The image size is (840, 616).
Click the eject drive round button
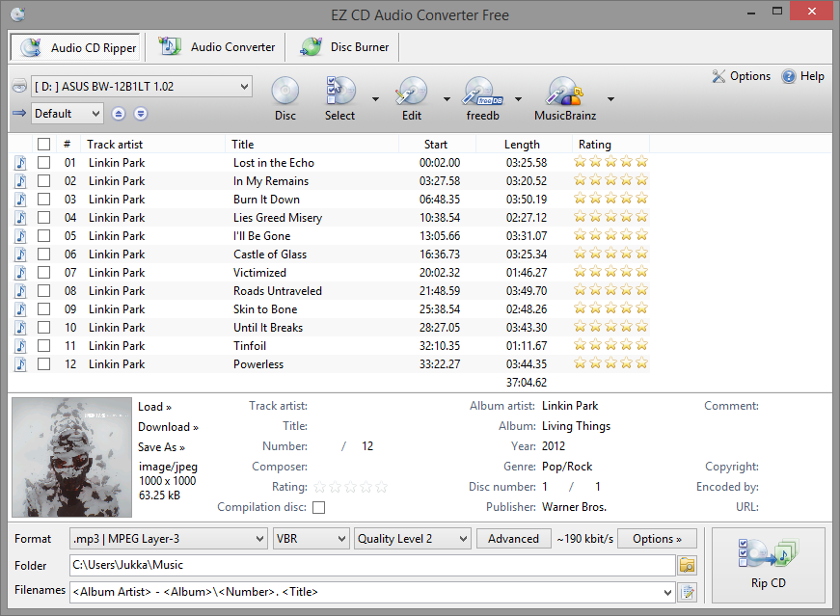[119, 114]
